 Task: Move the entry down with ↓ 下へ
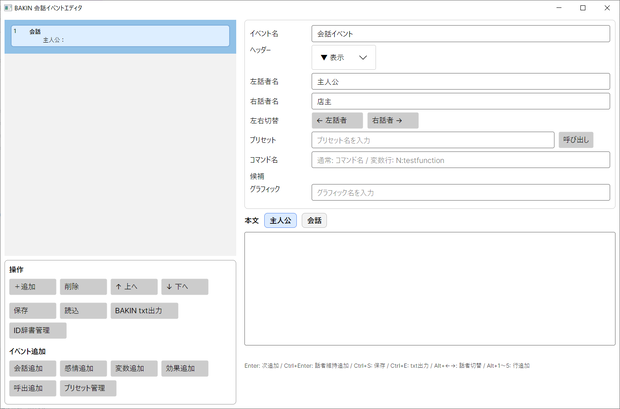coord(185,287)
